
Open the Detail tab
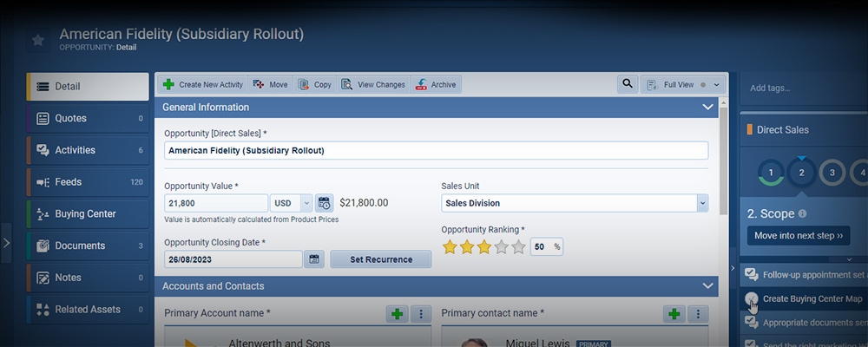[88, 87]
